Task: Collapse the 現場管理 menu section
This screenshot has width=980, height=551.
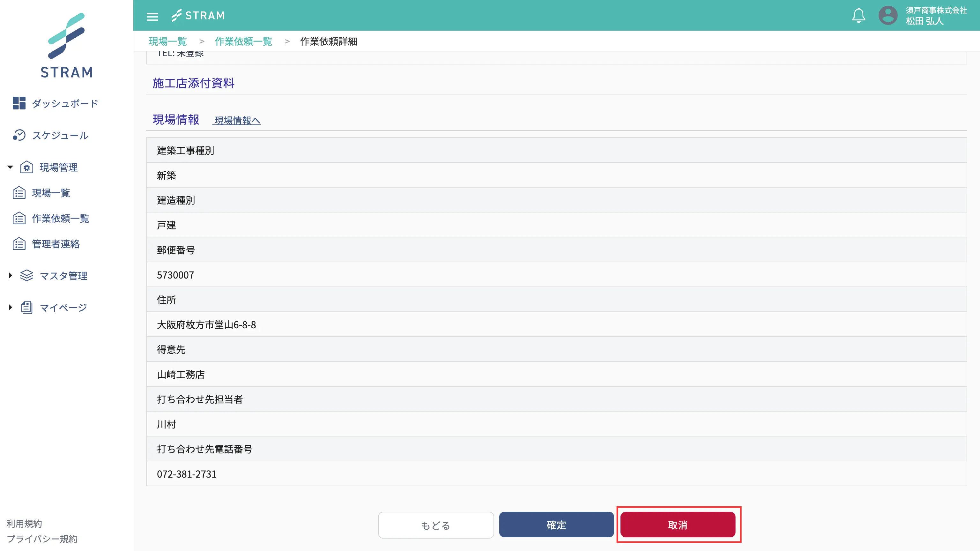Action: [10, 167]
